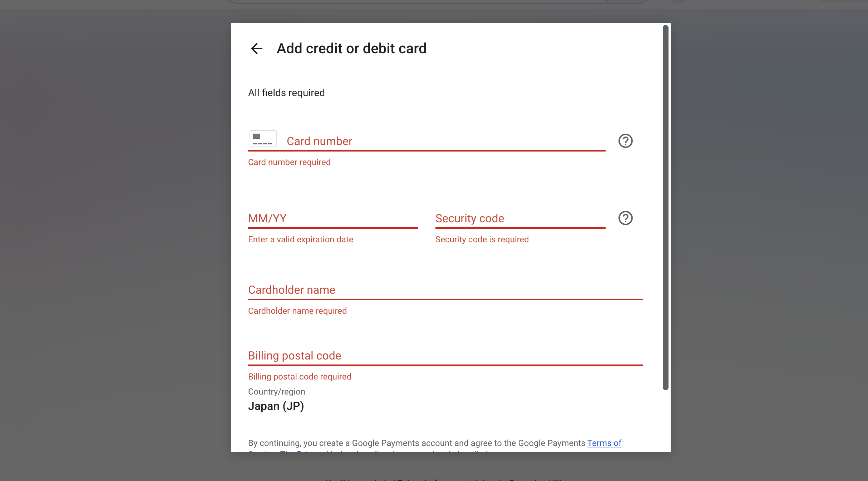The image size is (868, 481).
Task: Open the security code help tooltip
Action: point(626,218)
